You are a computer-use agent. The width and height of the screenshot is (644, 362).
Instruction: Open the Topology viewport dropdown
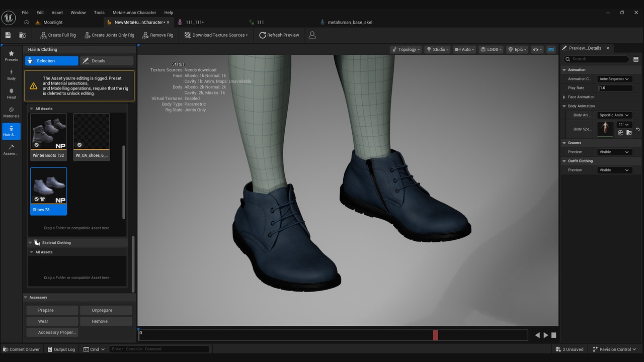[x=406, y=49]
